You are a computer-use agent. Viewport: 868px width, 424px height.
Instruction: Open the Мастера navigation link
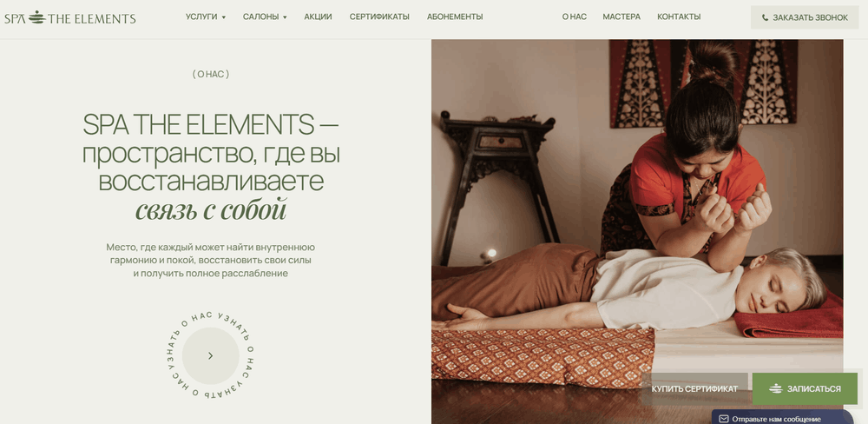click(621, 17)
